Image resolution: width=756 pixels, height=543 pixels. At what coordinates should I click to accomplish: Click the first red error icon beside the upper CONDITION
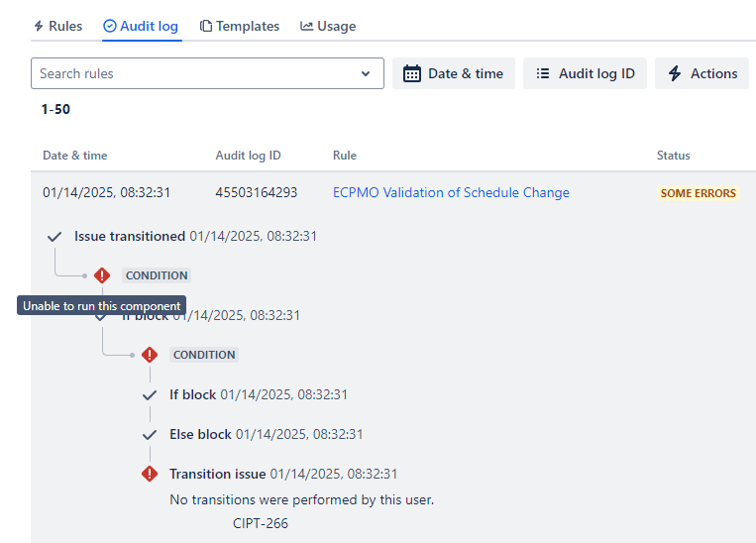[x=102, y=275]
